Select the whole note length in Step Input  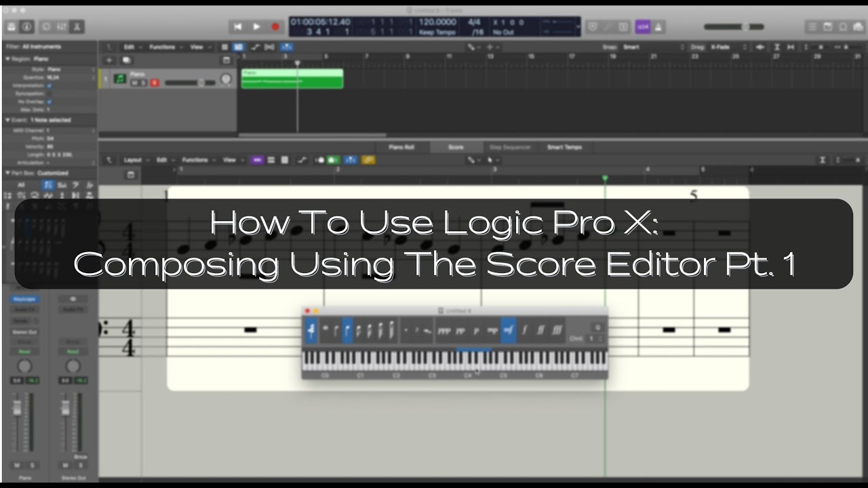pos(325,331)
